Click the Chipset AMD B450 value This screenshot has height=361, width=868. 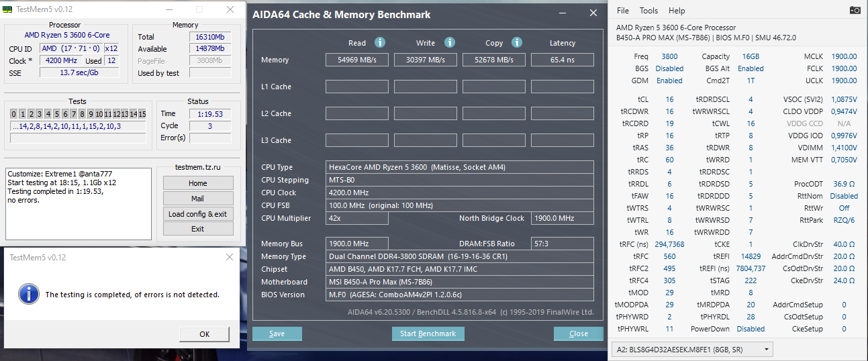pos(460,269)
